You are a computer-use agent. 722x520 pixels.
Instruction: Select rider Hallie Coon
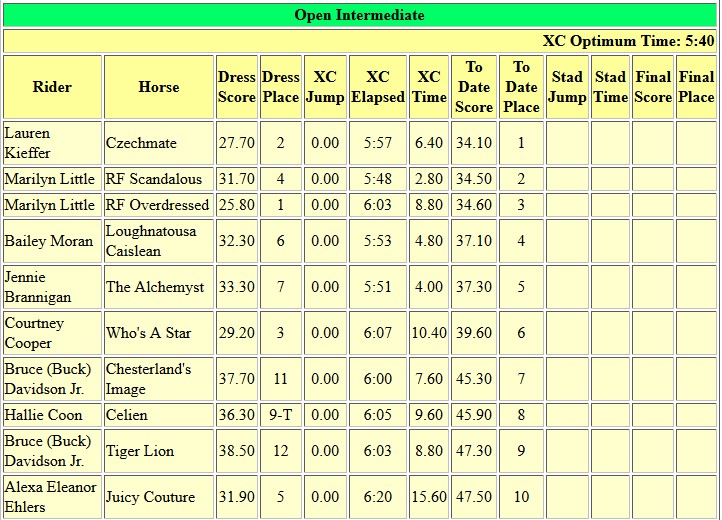click(44, 415)
